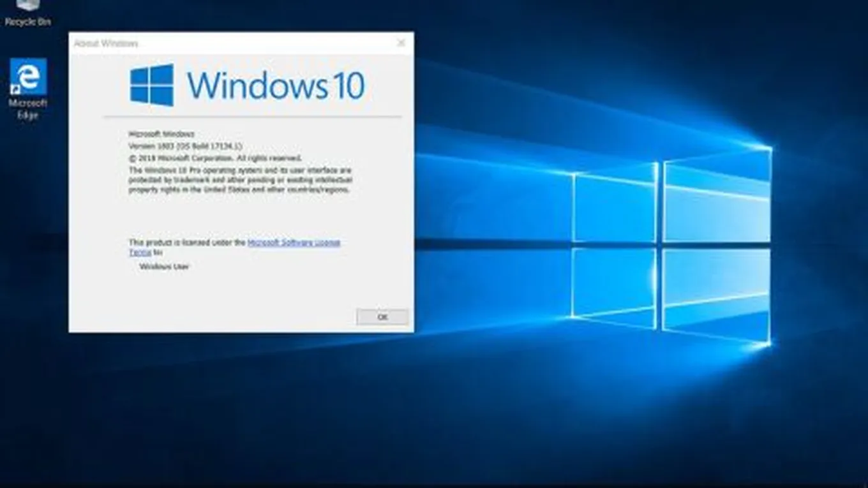Screen dimensions: 868x488
Task: Click the "Recycle Bin" label text
Action: tap(27, 22)
